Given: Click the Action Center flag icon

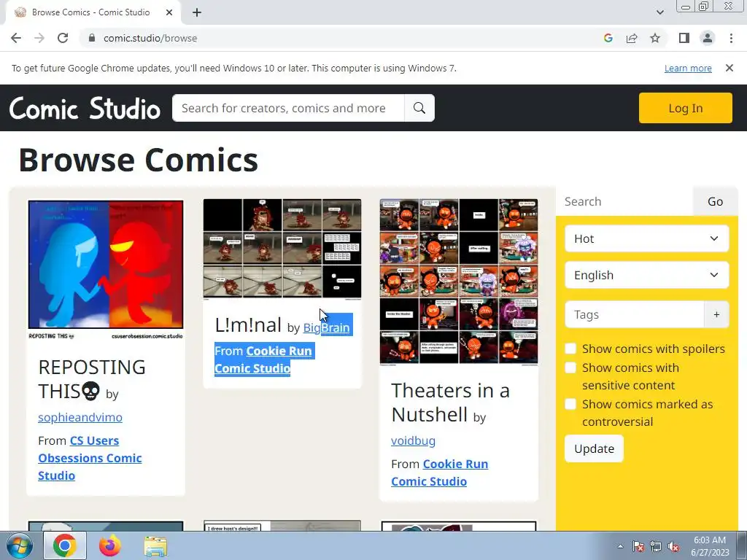Looking at the screenshot, I should point(638,546).
